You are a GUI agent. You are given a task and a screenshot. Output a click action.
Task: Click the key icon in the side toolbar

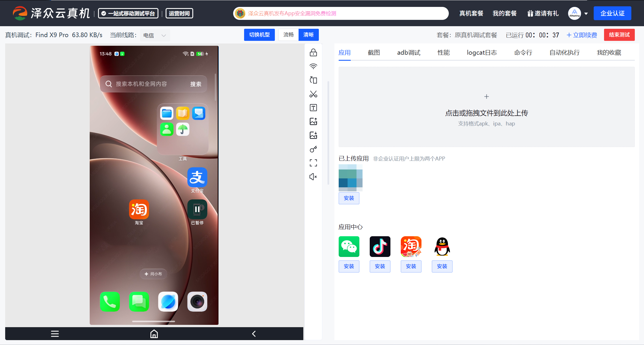tap(313, 149)
